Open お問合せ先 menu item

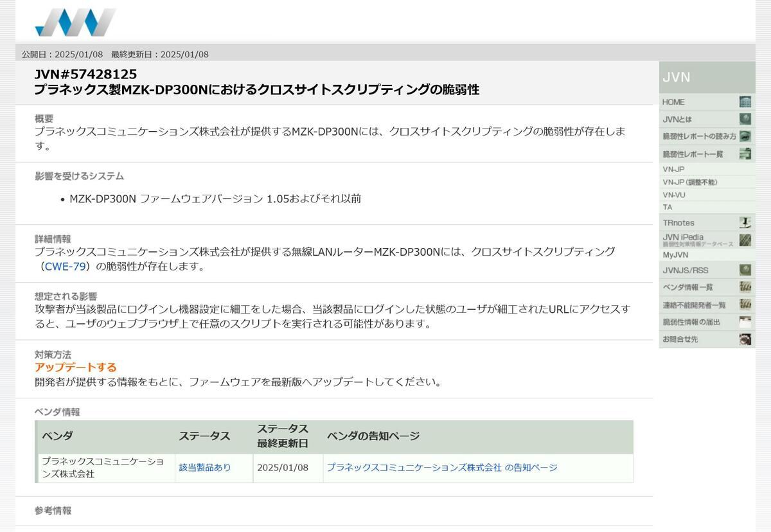[707, 339]
